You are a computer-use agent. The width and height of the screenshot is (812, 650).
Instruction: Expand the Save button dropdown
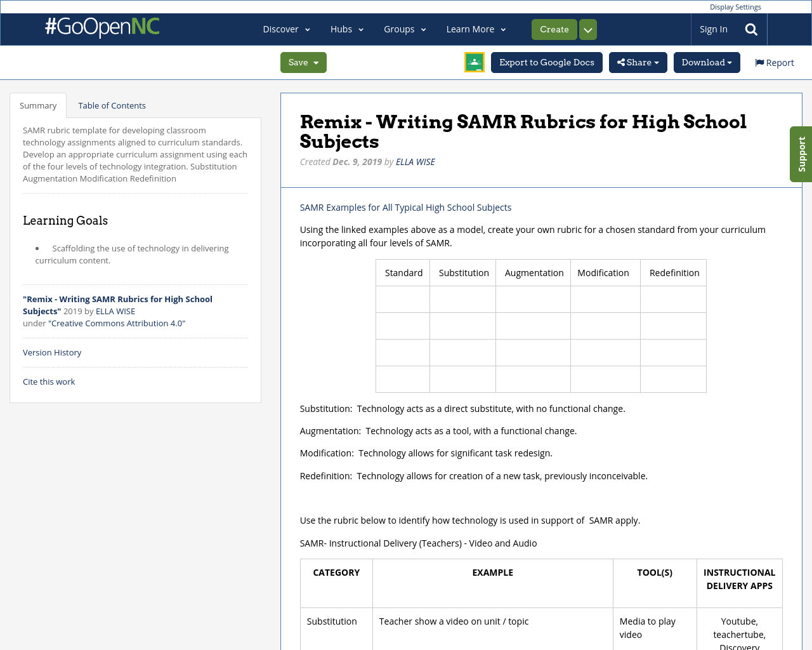pyautogui.click(x=303, y=63)
